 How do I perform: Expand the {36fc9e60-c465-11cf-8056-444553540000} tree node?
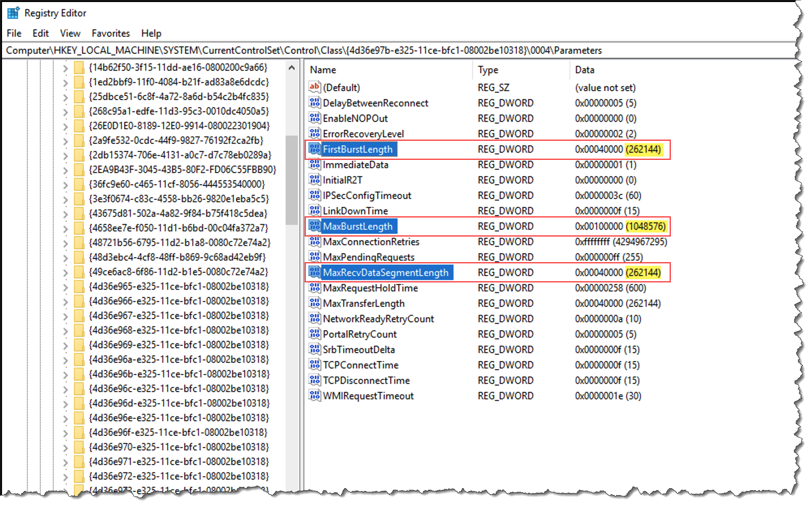65,185
